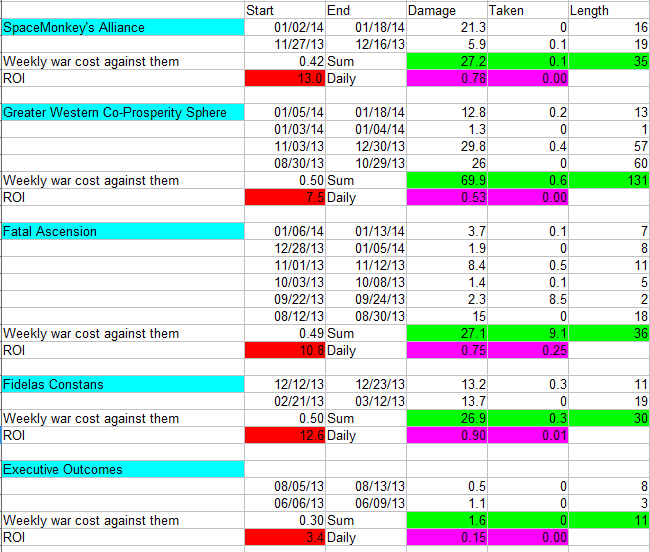Select the end date cell 08/30/13
Image resolution: width=650 pixels, height=552 pixels.
366,316
